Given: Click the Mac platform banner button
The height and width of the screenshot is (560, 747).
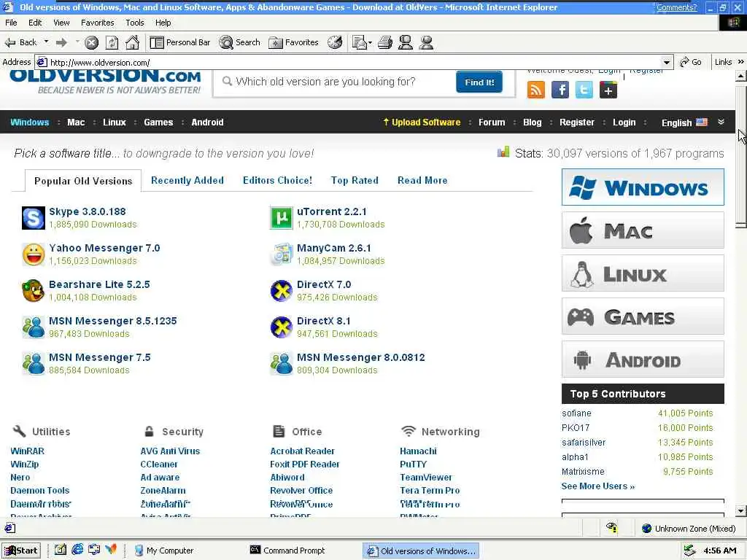Looking at the screenshot, I should pyautogui.click(x=643, y=230).
